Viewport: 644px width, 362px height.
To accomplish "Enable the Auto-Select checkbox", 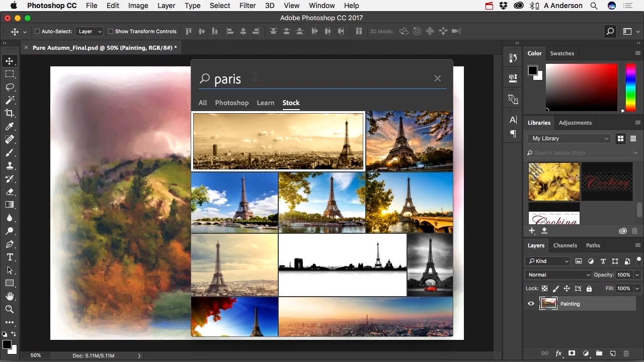I will coord(37,31).
